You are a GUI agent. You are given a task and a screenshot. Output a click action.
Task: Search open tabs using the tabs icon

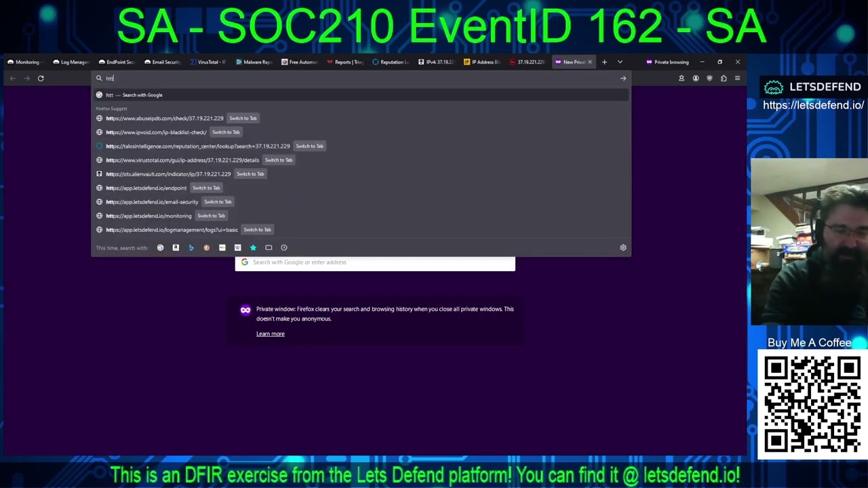(269, 247)
